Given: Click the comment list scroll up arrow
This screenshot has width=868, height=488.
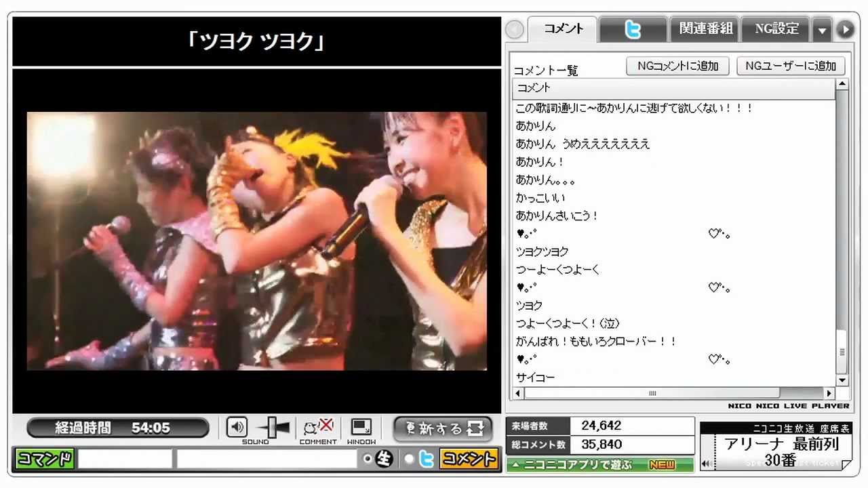Looking at the screenshot, I should tap(842, 85).
